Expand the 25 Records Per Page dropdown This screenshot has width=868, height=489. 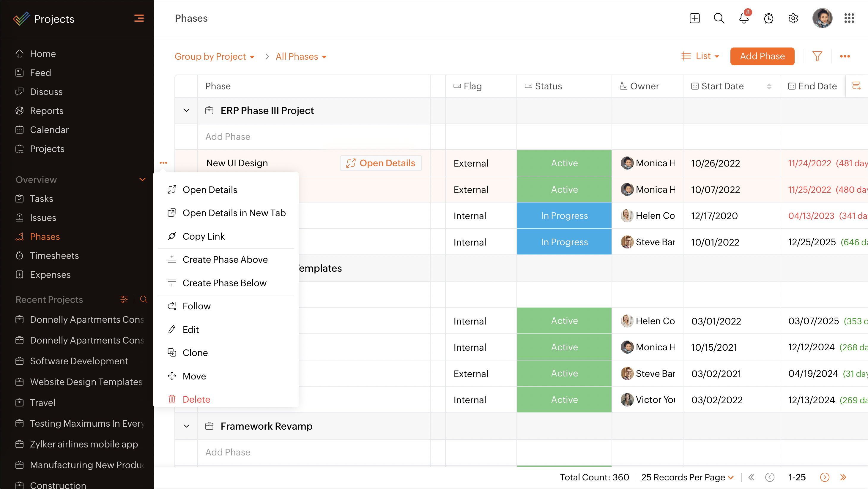pyautogui.click(x=687, y=477)
